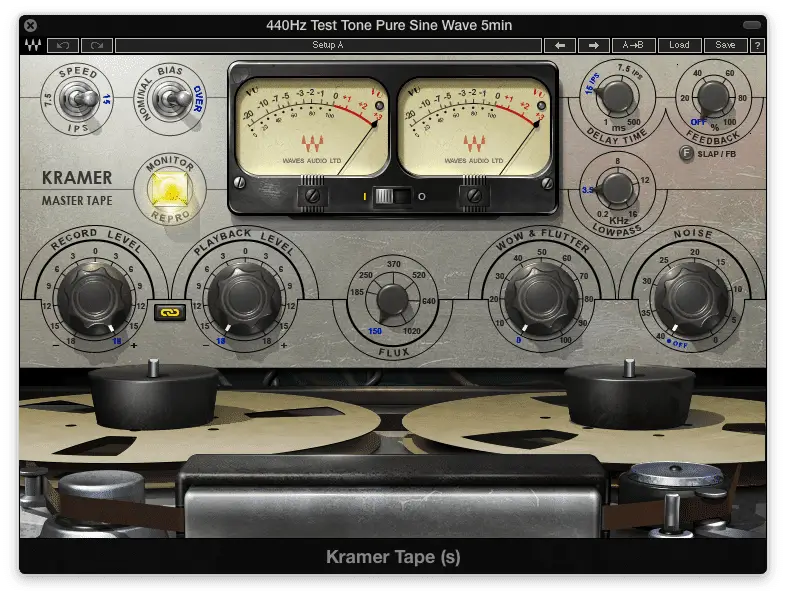Click the MASTER TAPE label
786x597 pixels.
77,201
